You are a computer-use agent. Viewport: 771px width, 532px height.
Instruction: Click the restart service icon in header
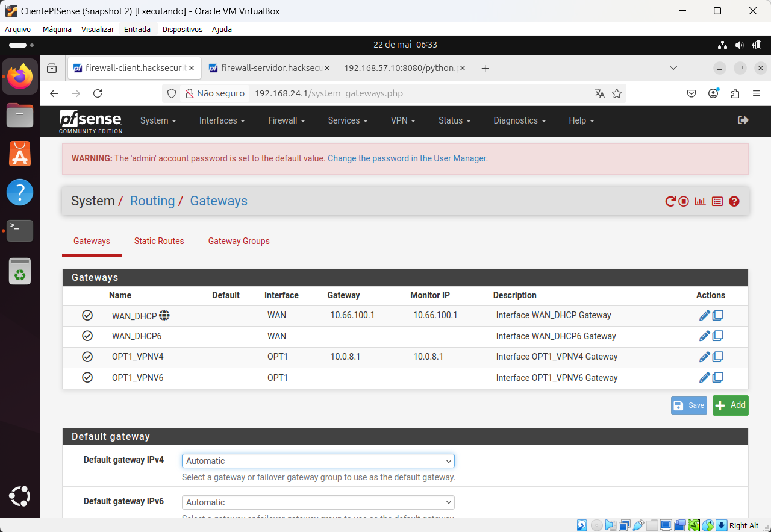(x=670, y=201)
